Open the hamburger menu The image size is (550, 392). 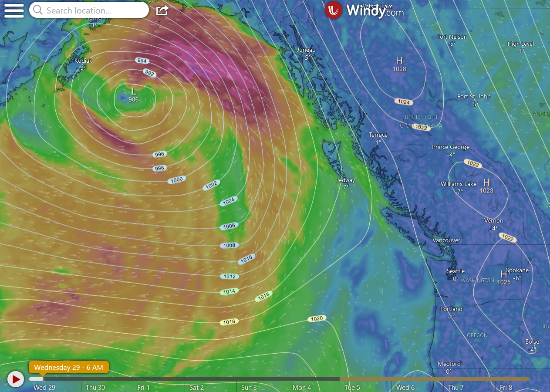[14, 10]
